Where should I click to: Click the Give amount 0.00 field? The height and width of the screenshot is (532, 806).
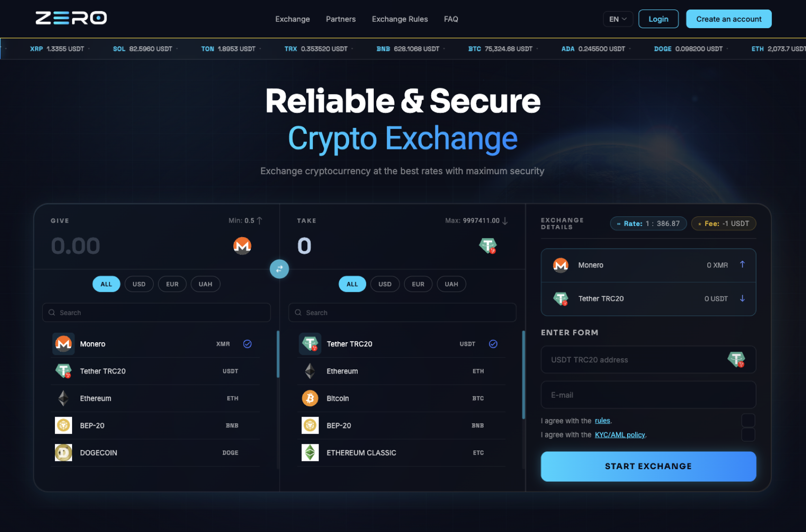point(76,246)
